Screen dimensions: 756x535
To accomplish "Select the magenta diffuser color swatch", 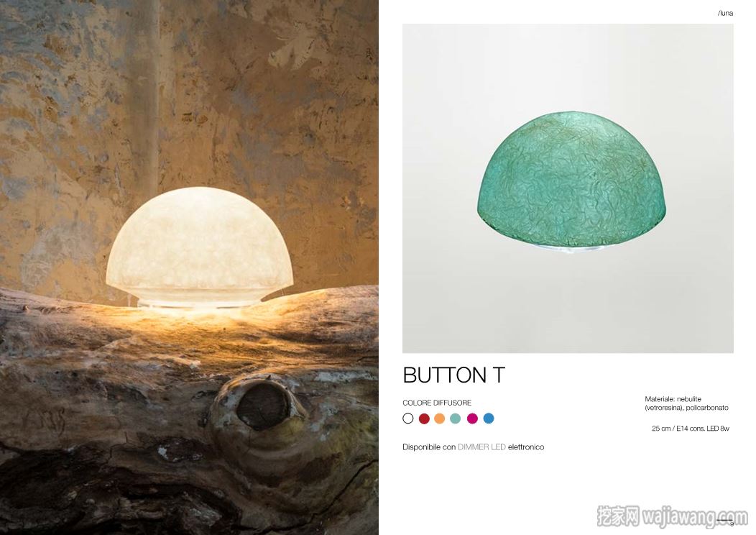I will (x=473, y=419).
